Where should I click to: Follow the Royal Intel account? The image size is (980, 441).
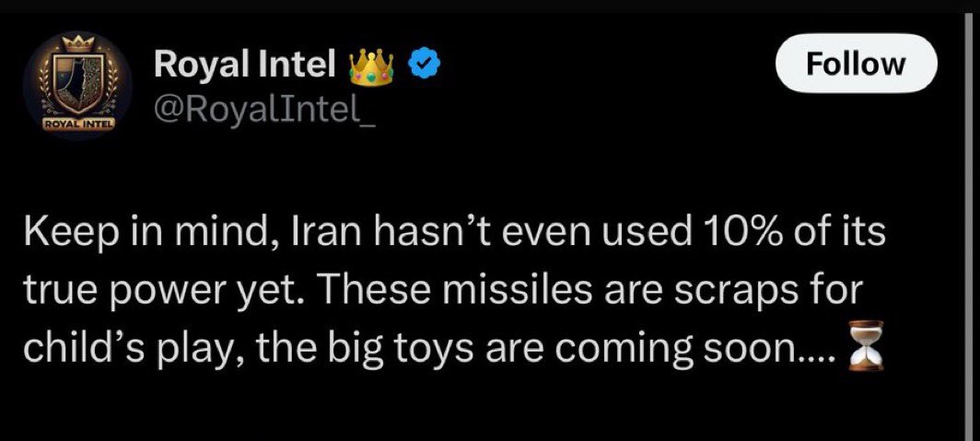click(x=856, y=64)
